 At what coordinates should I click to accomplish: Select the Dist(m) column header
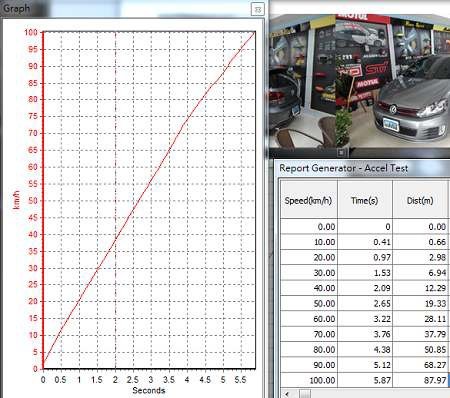pyautogui.click(x=420, y=200)
